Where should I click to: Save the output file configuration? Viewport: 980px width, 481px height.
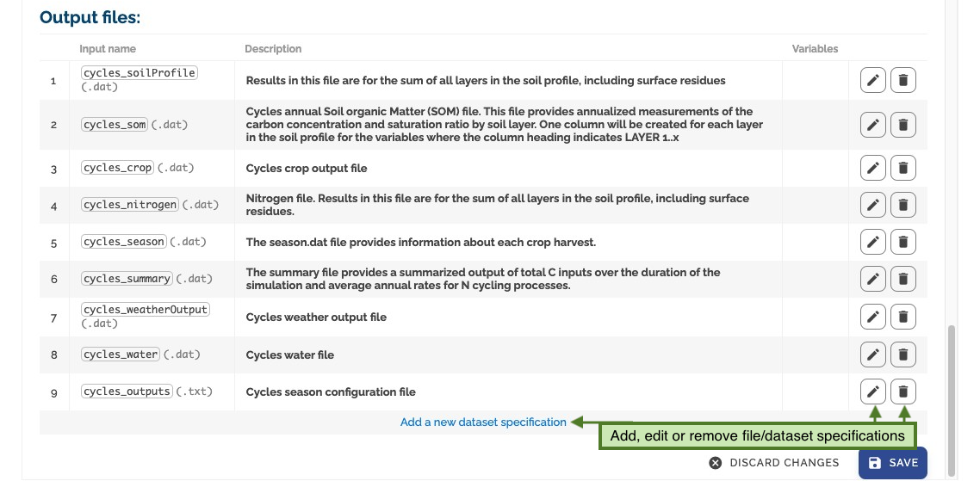coord(892,463)
